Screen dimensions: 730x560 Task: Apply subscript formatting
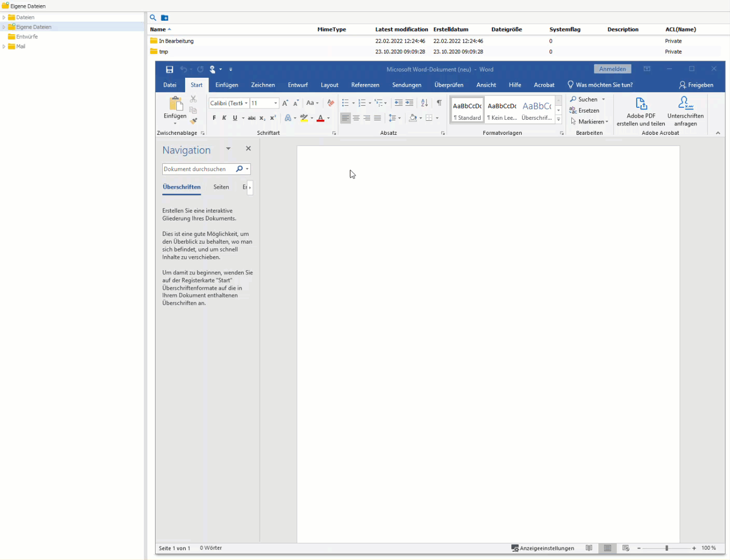[x=262, y=118]
